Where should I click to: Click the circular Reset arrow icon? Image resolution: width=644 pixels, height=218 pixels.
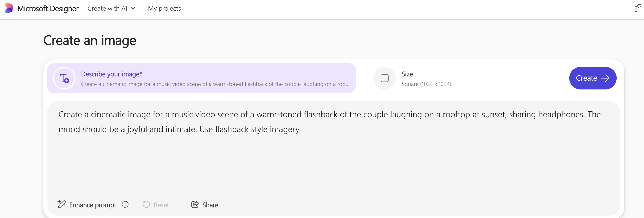pyautogui.click(x=146, y=205)
